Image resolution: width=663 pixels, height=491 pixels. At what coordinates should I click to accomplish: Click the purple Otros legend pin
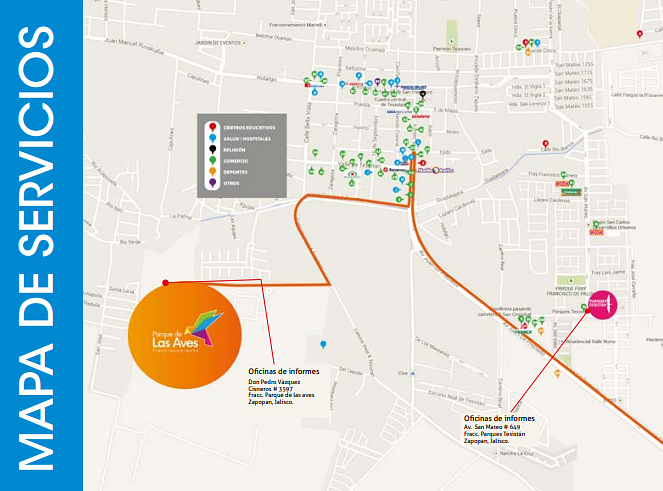point(211,183)
